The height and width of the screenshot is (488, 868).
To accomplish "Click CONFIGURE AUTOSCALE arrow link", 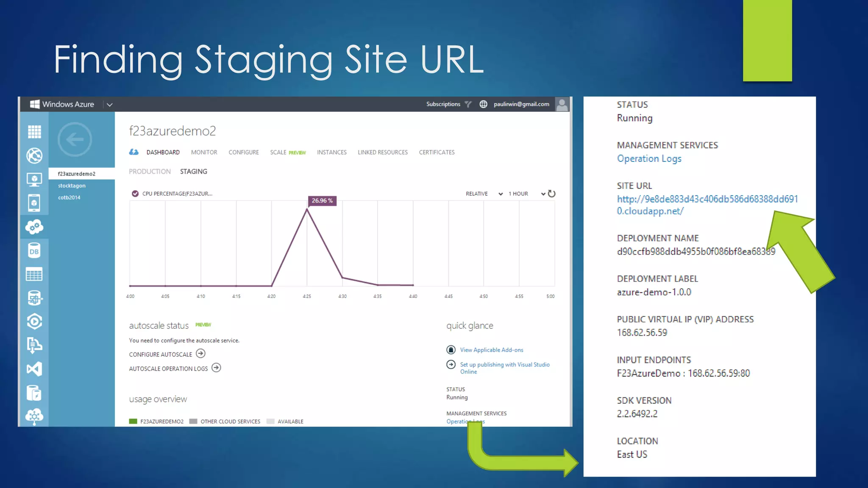I will pos(200,354).
